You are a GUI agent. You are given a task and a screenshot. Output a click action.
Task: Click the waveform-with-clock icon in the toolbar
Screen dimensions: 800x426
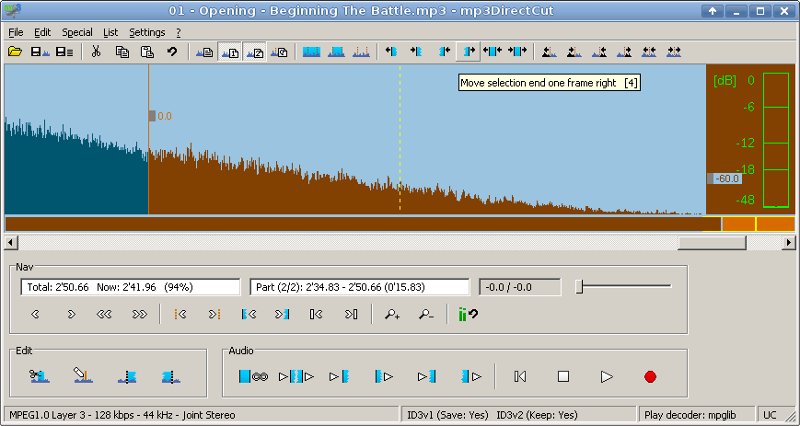(279, 52)
